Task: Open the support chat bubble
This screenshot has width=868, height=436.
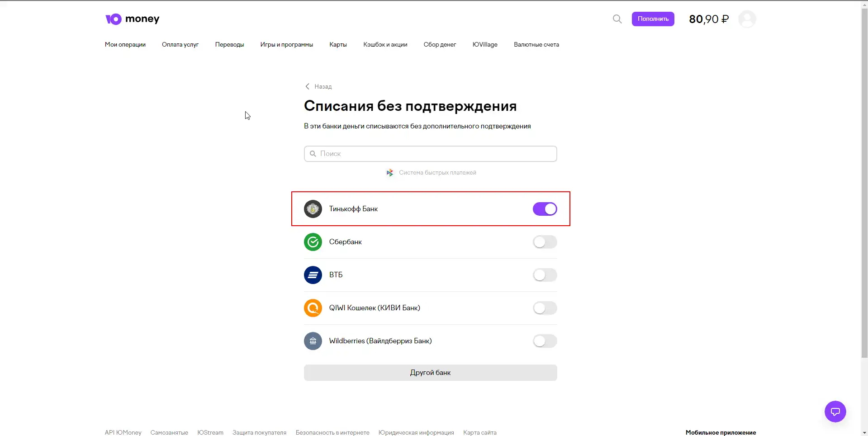Action: coord(835,412)
